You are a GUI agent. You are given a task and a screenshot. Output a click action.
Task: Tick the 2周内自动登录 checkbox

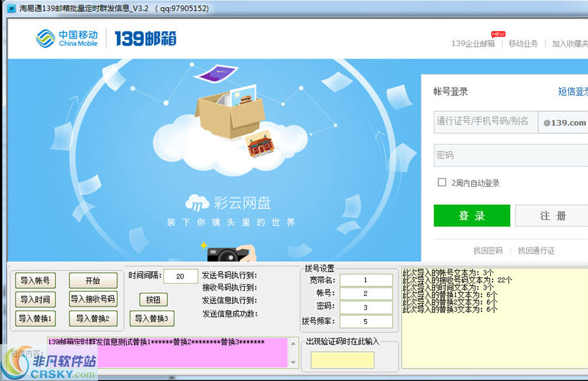coord(442,182)
